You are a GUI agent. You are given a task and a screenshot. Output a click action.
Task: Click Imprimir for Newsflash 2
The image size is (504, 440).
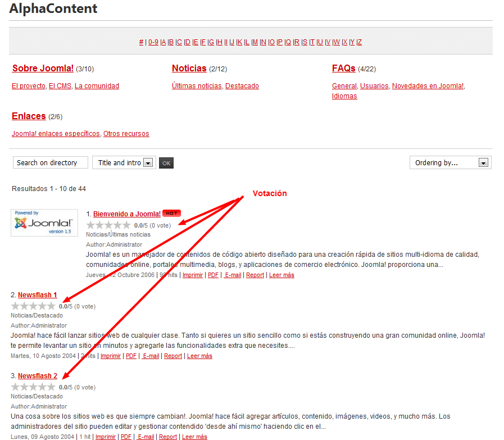(x=106, y=437)
